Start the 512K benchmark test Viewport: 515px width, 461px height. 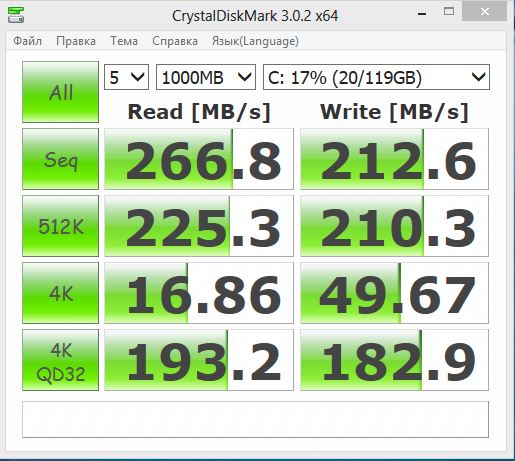61,226
